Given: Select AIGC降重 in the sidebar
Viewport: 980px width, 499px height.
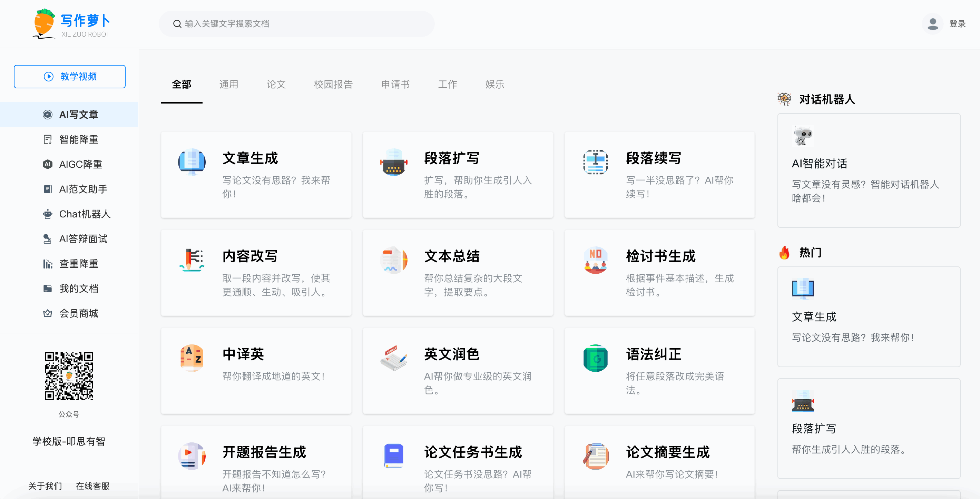Looking at the screenshot, I should pos(69,164).
